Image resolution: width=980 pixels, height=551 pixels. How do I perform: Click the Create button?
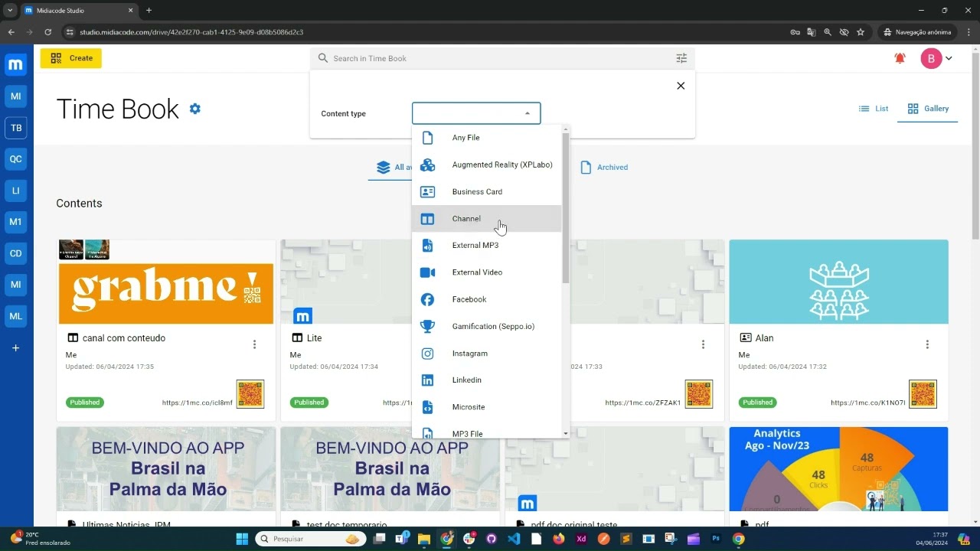pos(71,58)
